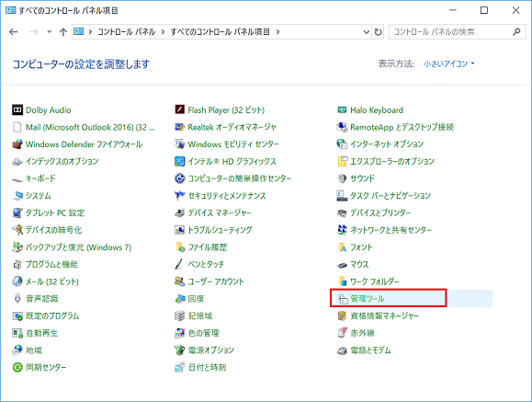Open the 地域 globe icon
Image resolution: width=532 pixels, height=402 pixels.
(17, 350)
